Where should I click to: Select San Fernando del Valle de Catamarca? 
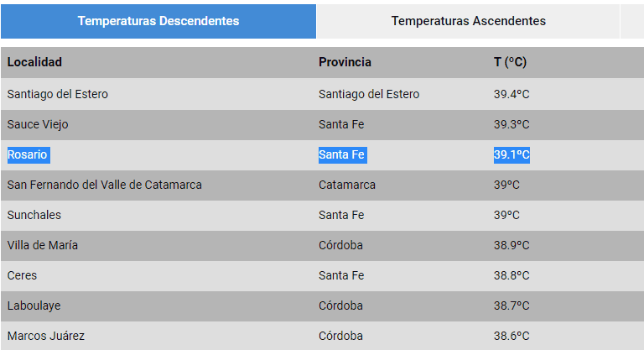(x=105, y=185)
